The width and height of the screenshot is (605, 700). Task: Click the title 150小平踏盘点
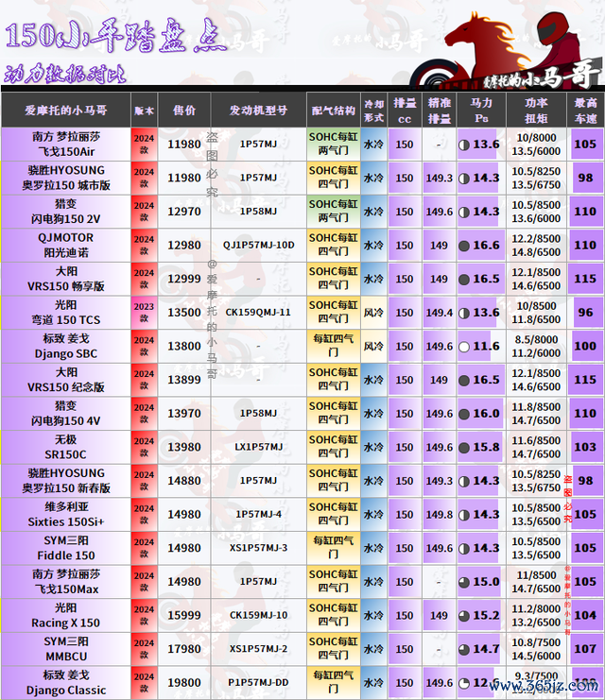[x=116, y=36]
